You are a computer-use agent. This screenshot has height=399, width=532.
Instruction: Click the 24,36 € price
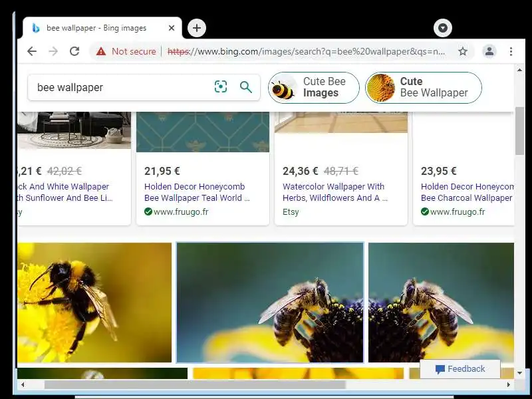tap(301, 171)
